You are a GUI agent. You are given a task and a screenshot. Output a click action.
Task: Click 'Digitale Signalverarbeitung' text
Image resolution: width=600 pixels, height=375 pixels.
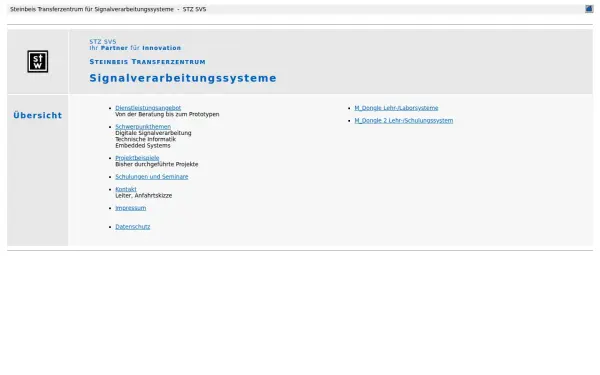click(153, 133)
